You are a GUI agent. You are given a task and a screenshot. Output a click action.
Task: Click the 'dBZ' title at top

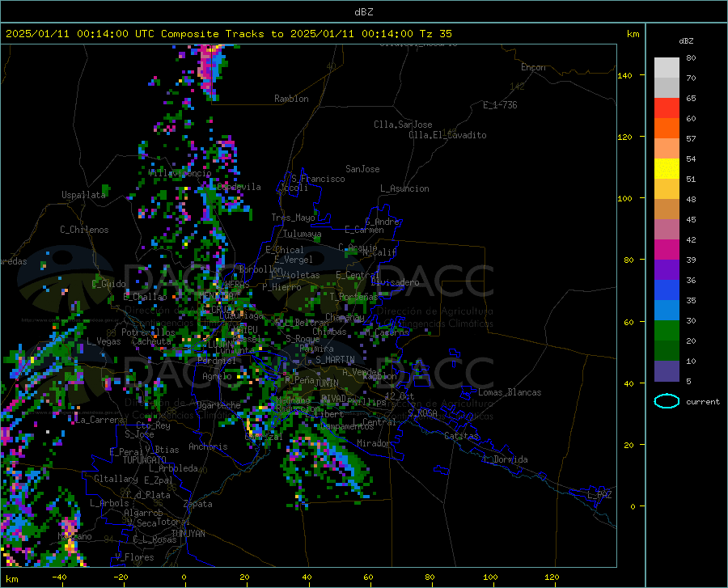point(363,12)
